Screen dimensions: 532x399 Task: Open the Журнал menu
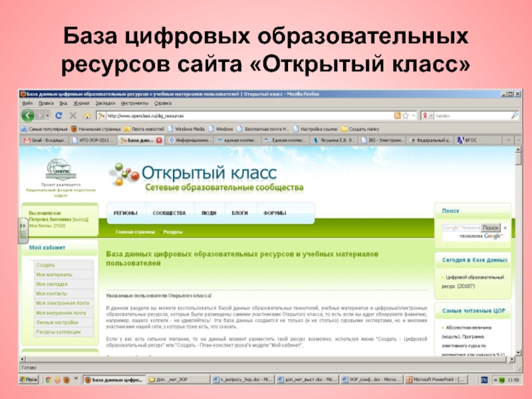(81, 103)
